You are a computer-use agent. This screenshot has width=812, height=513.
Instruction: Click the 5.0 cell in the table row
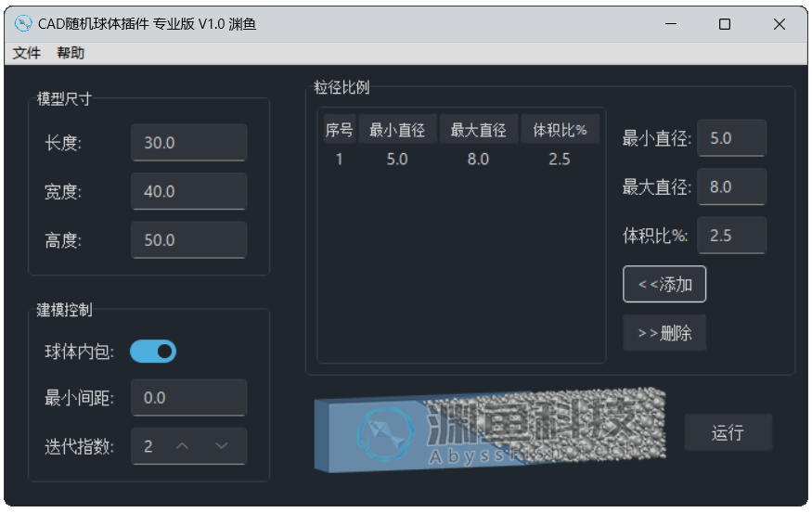[397, 159]
